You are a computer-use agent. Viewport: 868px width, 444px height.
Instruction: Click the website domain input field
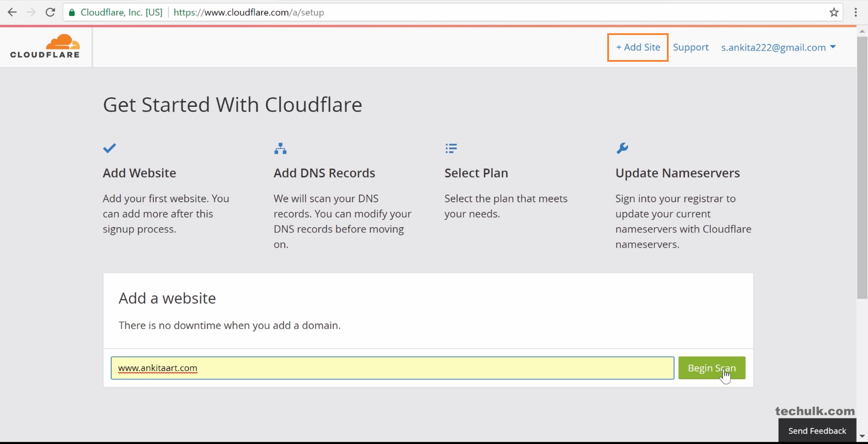[x=392, y=368]
